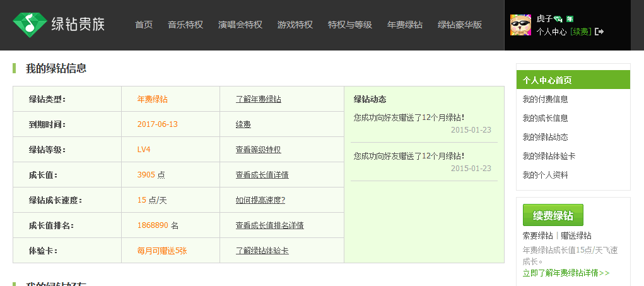Click the annual 年 badge icon
Image resolution: width=644 pixels, height=286 pixels.
pos(570,19)
